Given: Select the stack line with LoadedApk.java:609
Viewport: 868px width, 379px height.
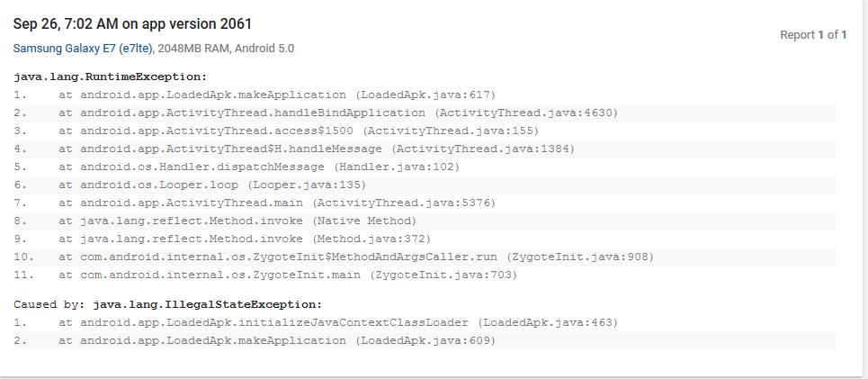Looking at the screenshot, I should (x=277, y=340).
